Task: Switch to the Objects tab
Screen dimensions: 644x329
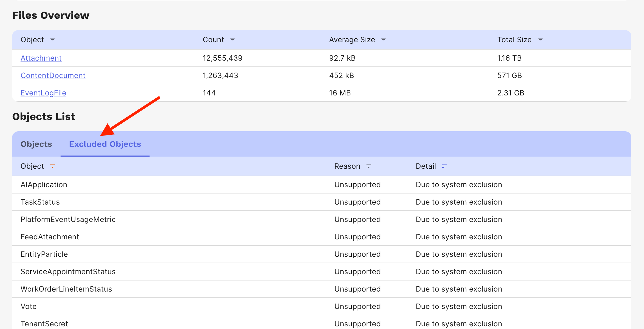Action: coord(36,144)
